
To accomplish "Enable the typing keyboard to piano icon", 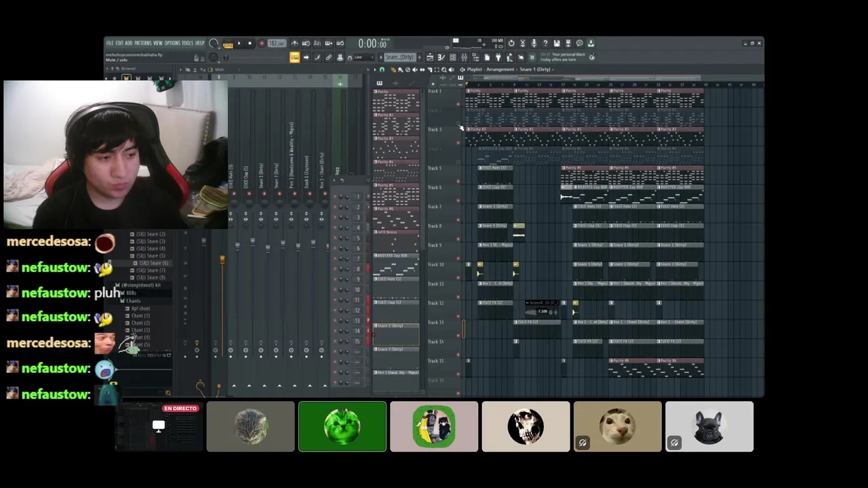I will pos(294,57).
